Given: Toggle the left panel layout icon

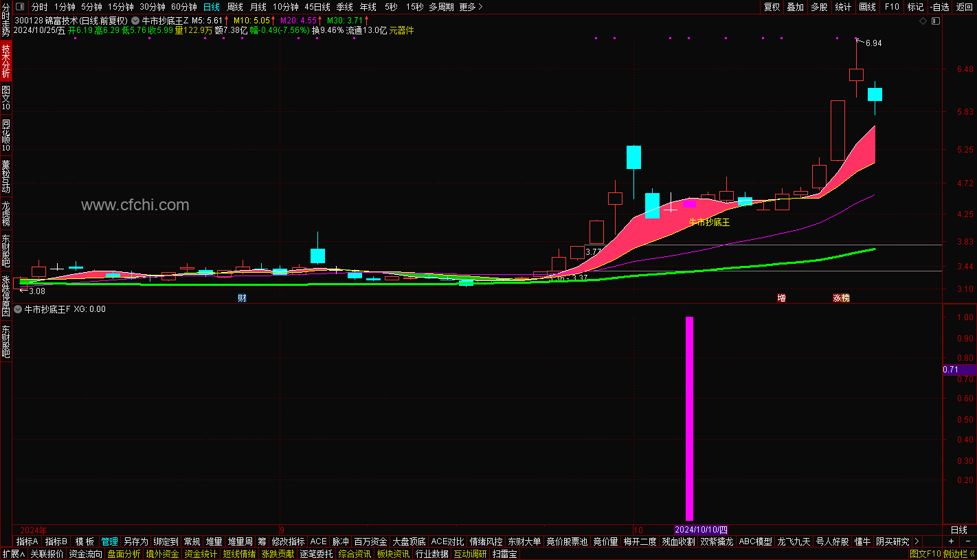Looking at the screenshot, I should tap(19, 7).
